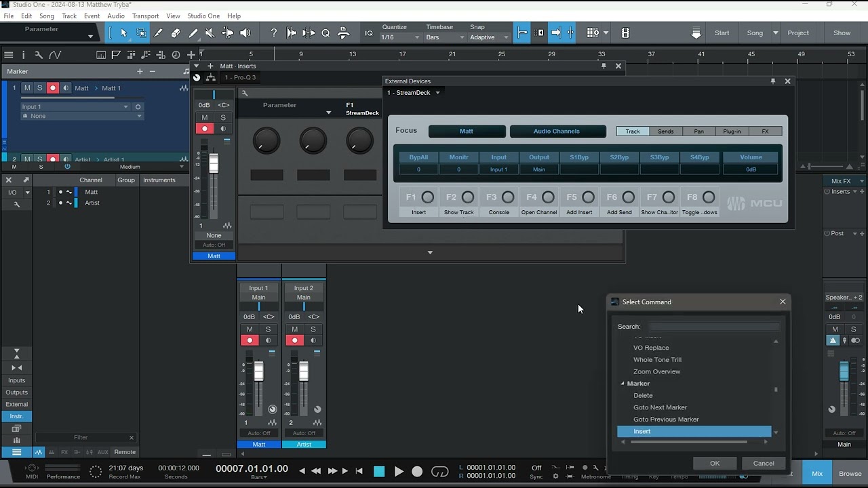Show automation with curve icon
The width and height of the screenshot is (868, 488).
coord(55,55)
